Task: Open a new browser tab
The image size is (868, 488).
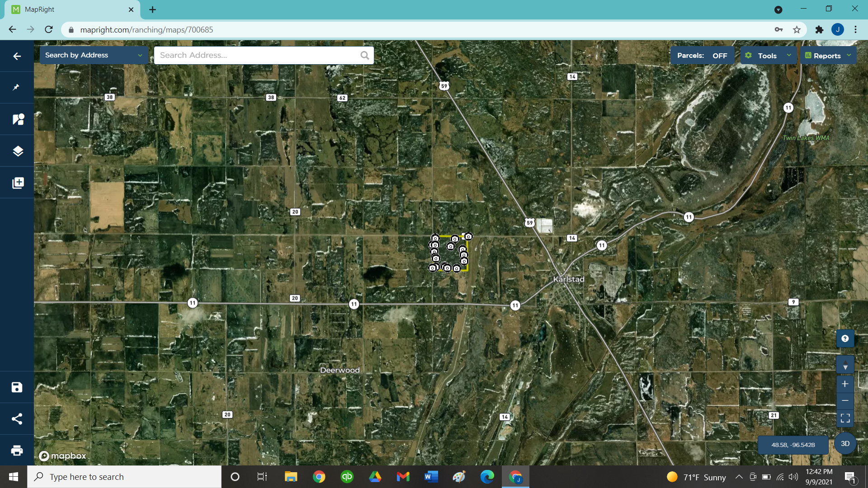Action: [x=152, y=9]
